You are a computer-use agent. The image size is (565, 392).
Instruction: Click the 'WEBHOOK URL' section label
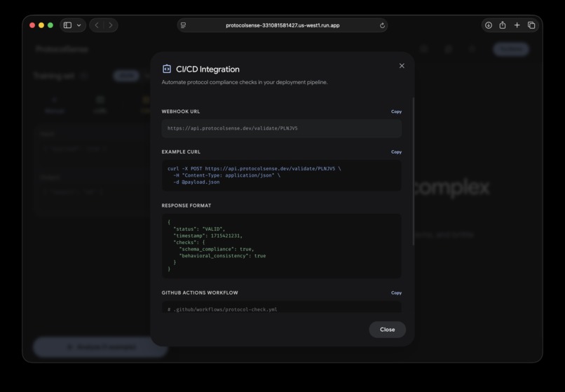coord(181,111)
